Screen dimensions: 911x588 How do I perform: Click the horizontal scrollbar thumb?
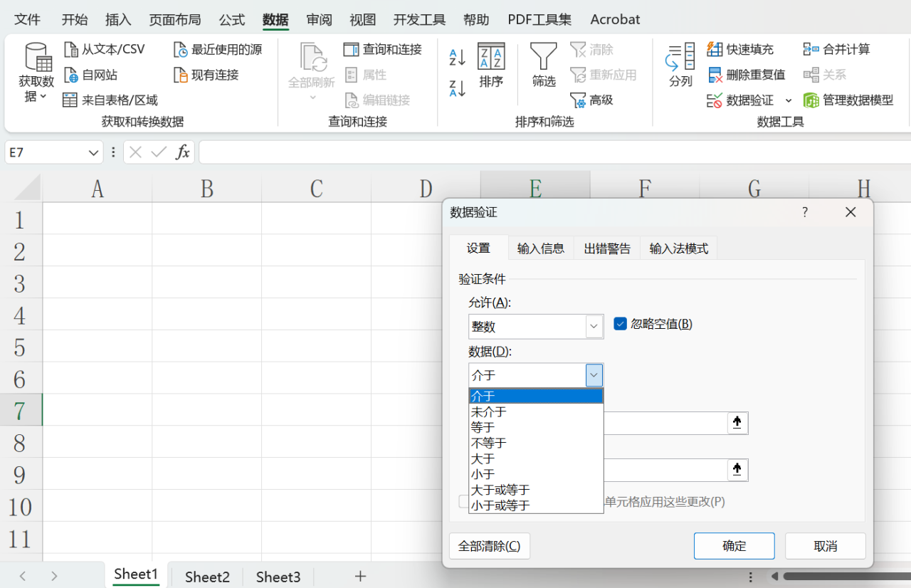(847, 577)
